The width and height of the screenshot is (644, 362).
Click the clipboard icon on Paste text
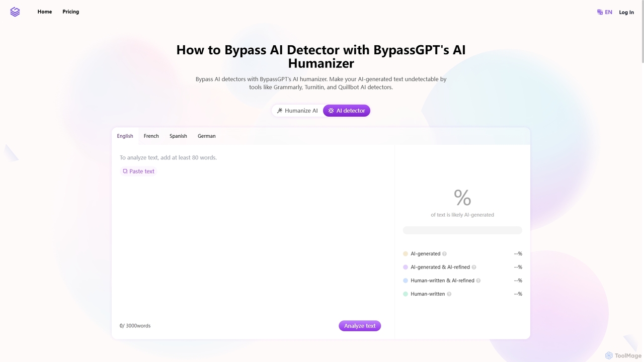click(125, 171)
